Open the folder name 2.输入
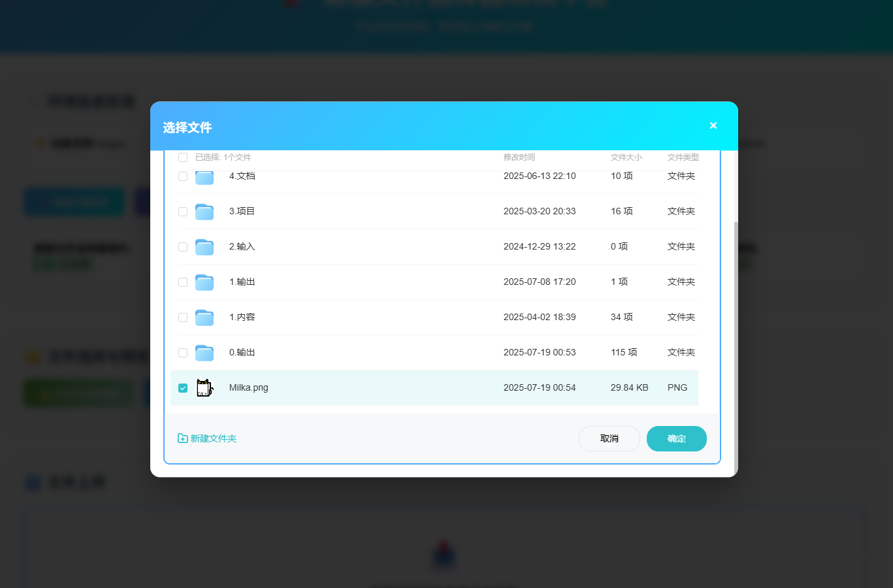893x588 pixels. (242, 246)
